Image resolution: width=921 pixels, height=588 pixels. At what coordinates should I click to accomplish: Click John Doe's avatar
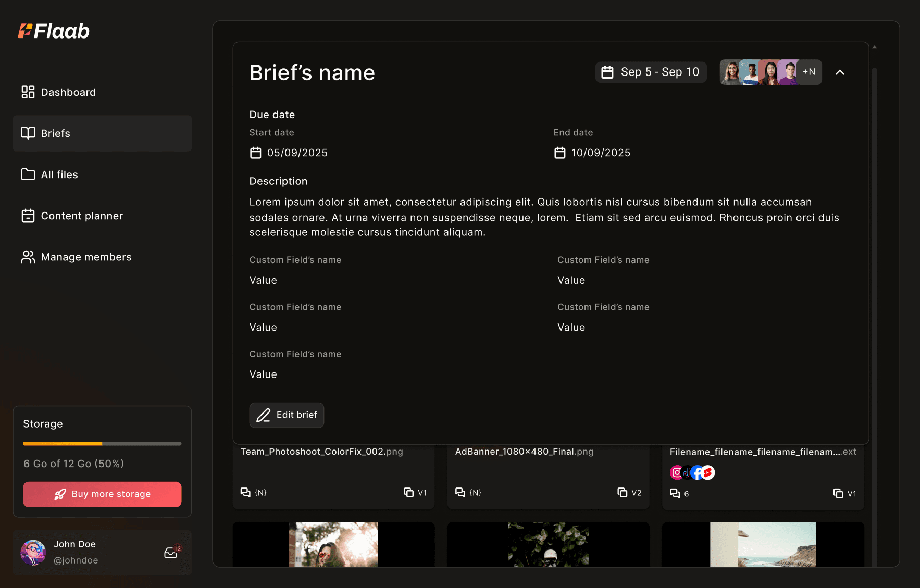pyautogui.click(x=33, y=553)
